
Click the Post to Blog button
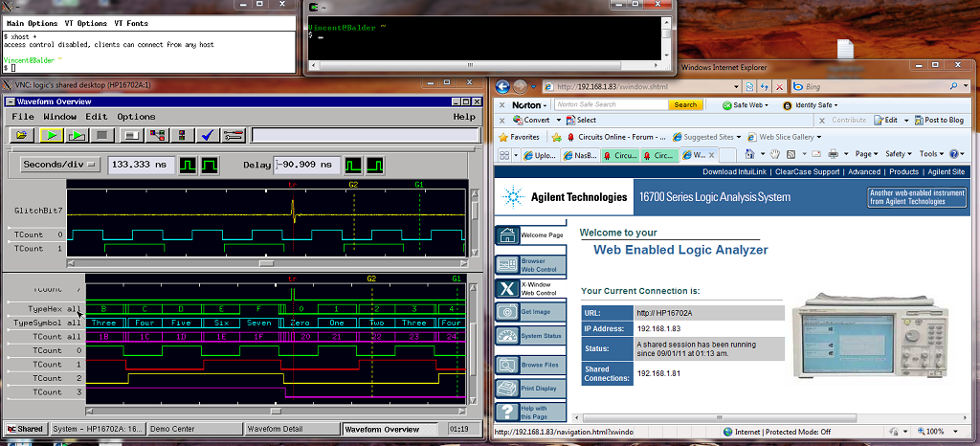(x=940, y=120)
